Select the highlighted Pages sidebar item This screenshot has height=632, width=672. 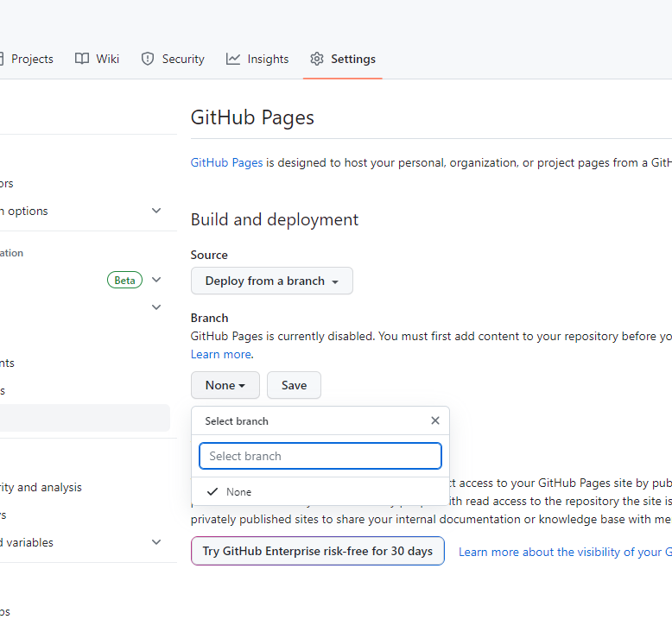point(85,418)
